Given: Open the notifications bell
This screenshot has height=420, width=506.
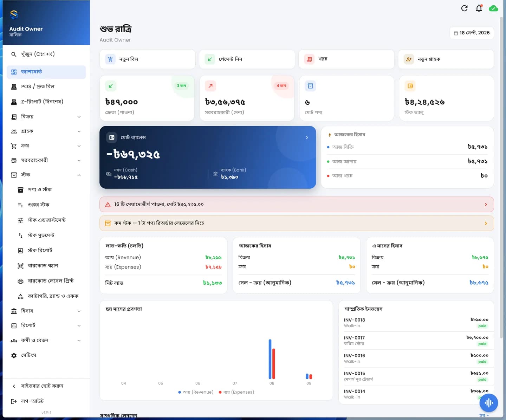Looking at the screenshot, I should (479, 8).
